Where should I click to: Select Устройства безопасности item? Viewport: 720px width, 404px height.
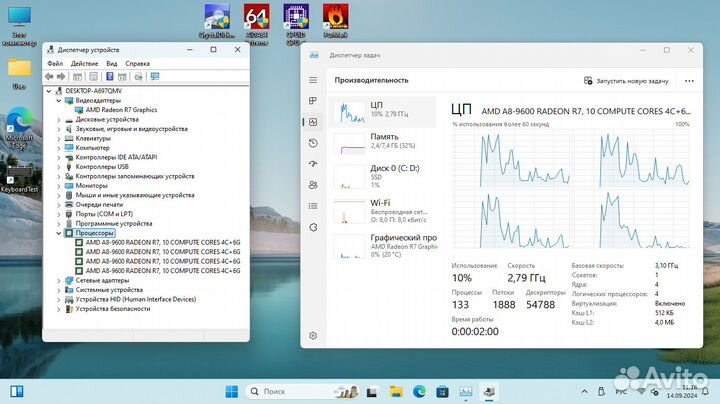[112, 309]
